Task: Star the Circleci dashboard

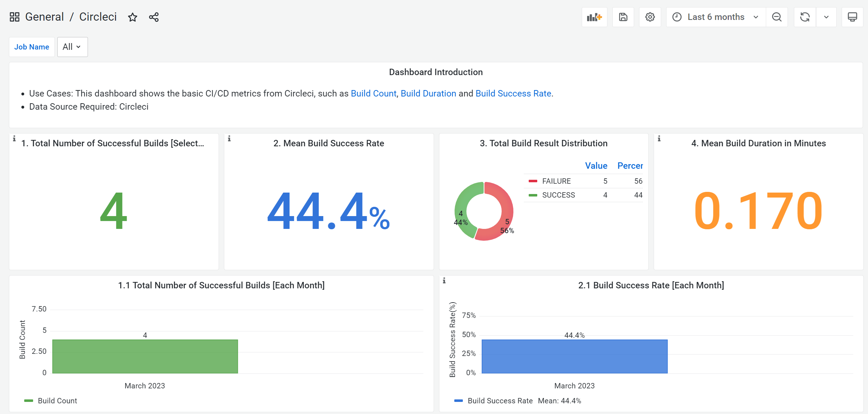Action: (132, 17)
